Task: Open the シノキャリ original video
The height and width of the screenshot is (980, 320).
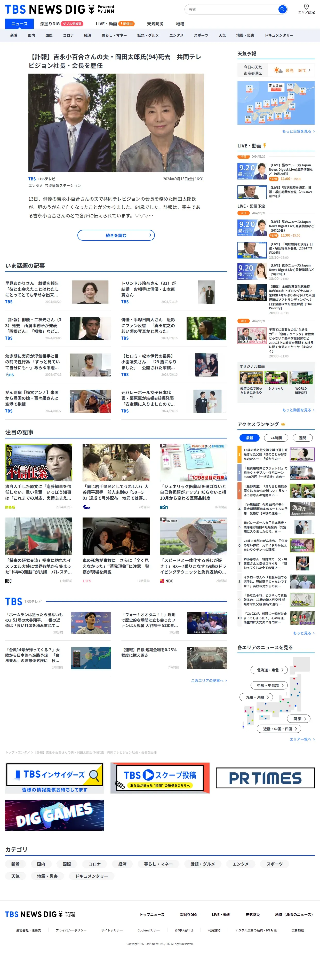Action: (x=276, y=380)
